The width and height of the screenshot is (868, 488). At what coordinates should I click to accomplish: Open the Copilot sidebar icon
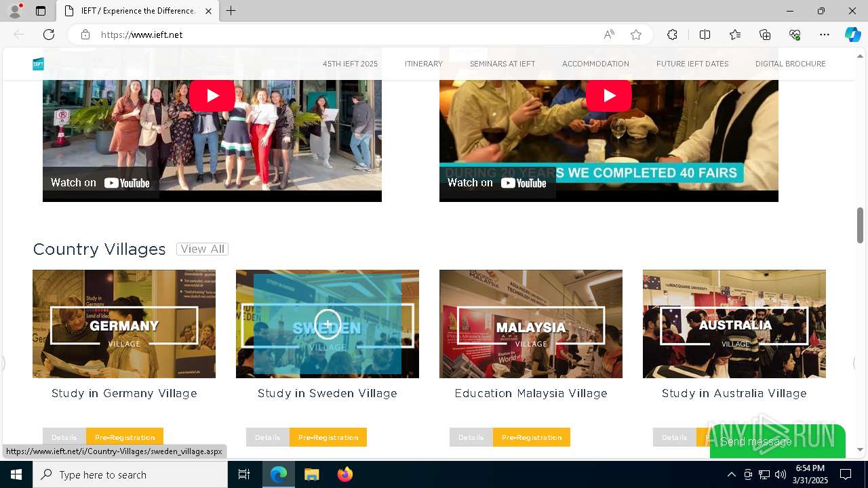[x=852, y=35]
